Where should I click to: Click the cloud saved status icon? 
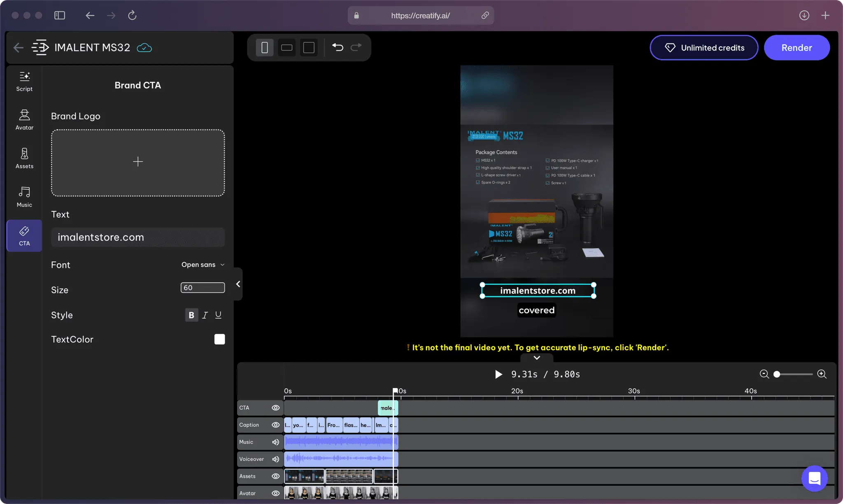click(144, 48)
